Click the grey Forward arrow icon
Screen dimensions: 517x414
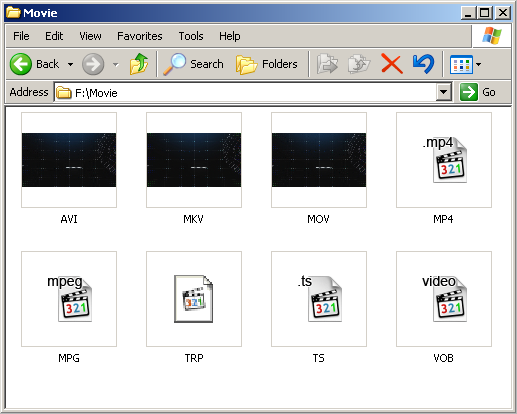93,64
